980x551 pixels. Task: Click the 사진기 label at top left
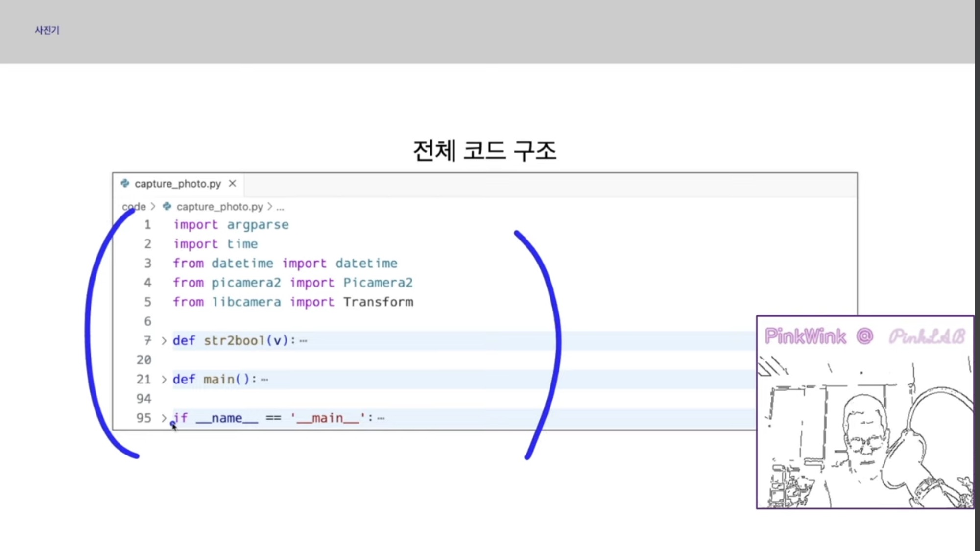click(47, 30)
